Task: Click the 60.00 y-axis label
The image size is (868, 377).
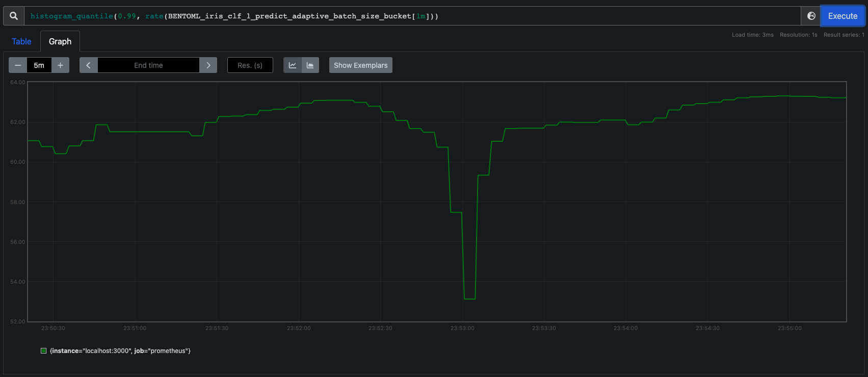Action: 18,162
